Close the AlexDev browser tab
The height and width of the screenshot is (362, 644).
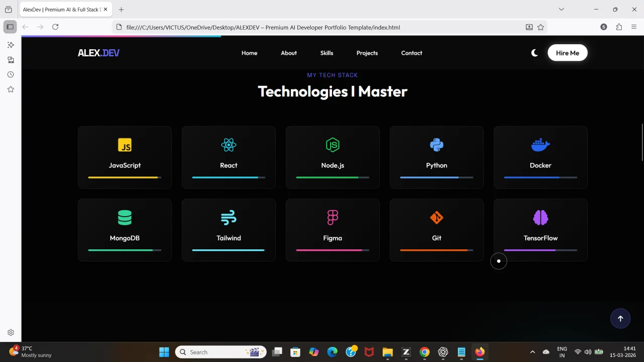(x=105, y=10)
